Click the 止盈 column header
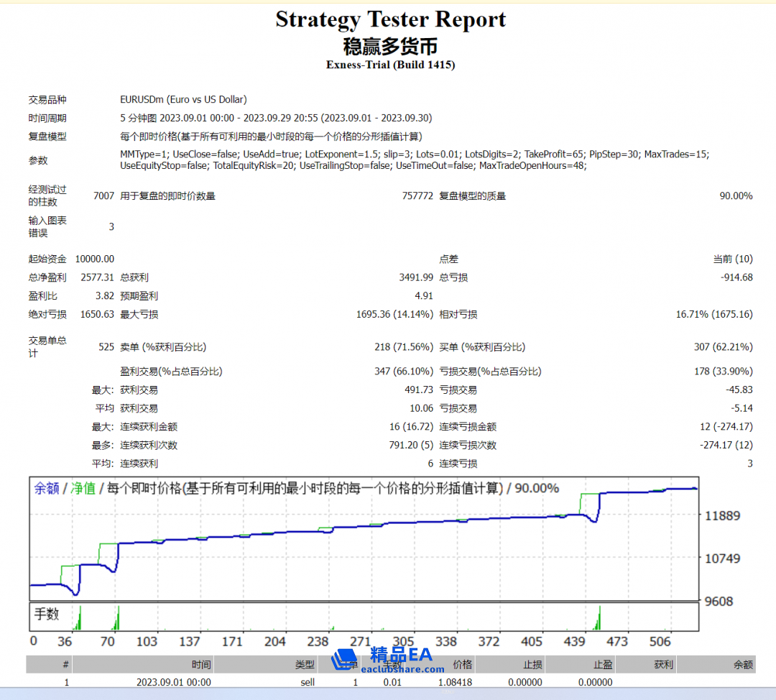 [602, 665]
